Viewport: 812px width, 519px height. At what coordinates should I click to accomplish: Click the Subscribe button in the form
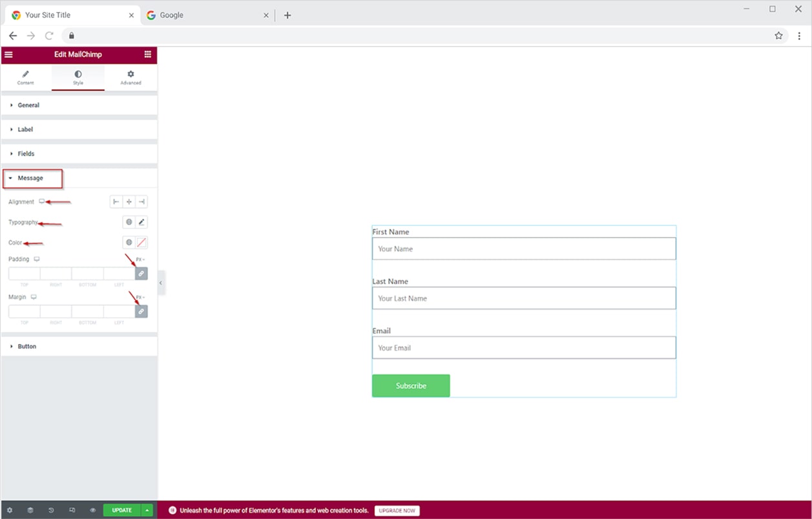(411, 386)
